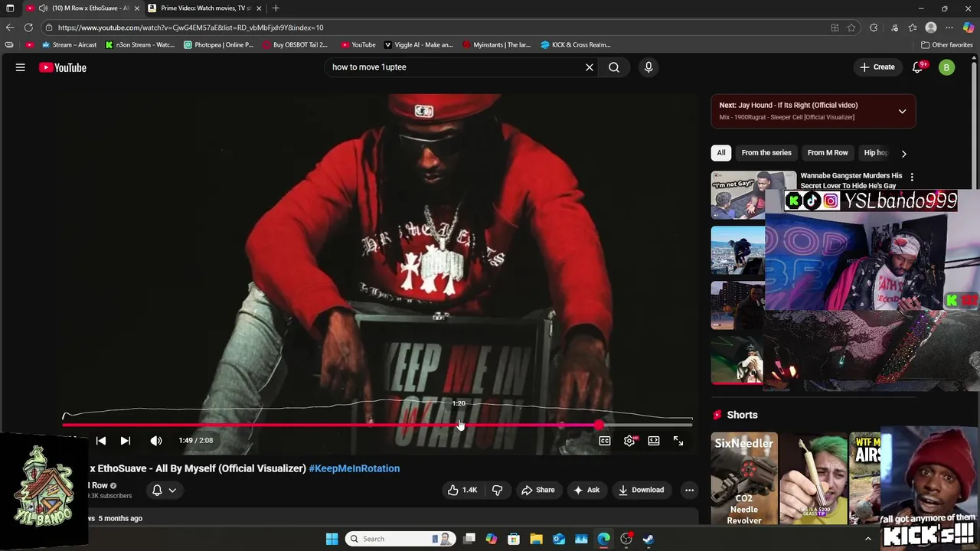
Task: Go to YouTube home via logo
Action: click(63, 67)
